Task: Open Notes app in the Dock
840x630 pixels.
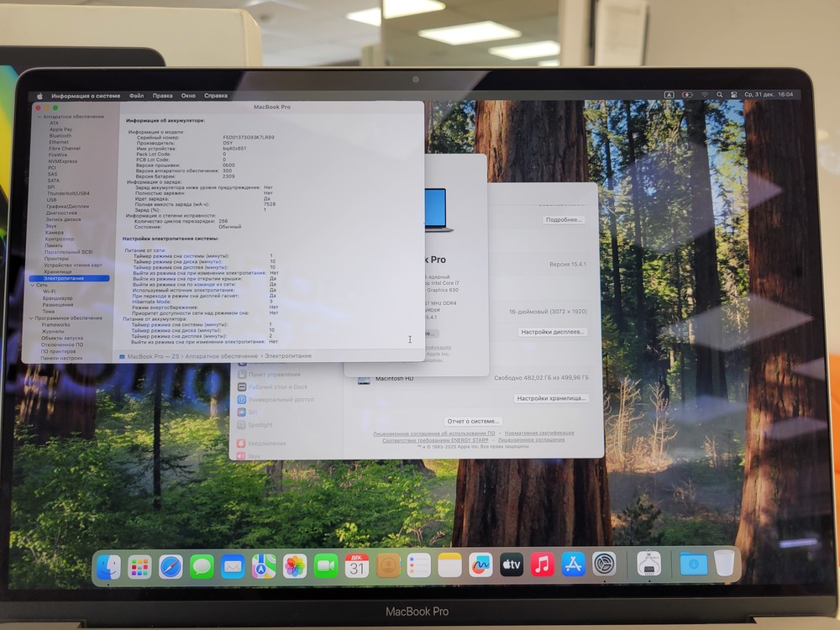Action: coord(450,565)
